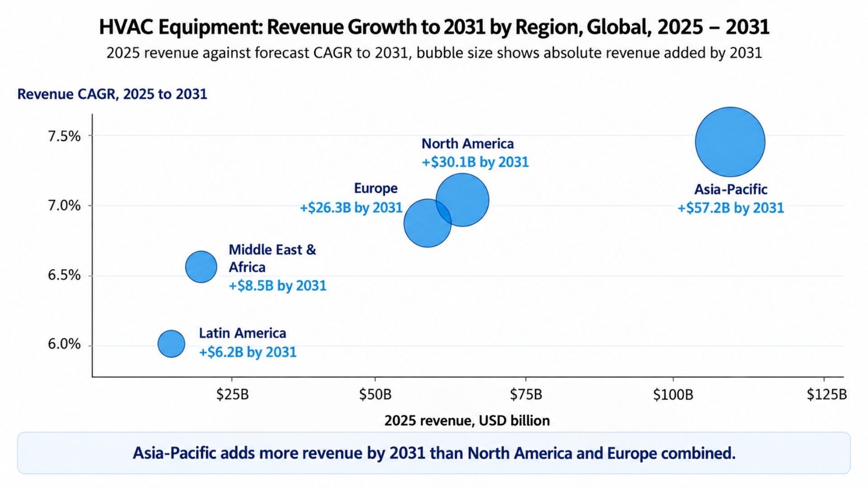The width and height of the screenshot is (868, 488).
Task: Click the 'North America' data label
Action: [x=468, y=144]
